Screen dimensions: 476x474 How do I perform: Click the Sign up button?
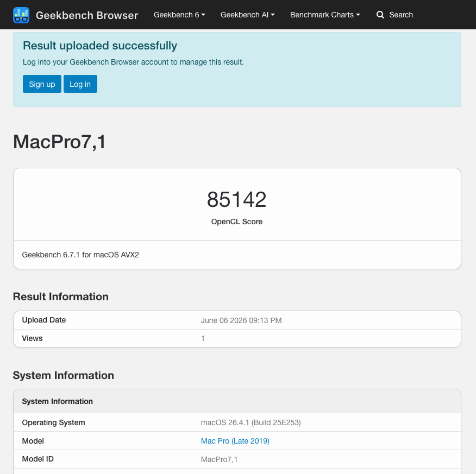click(x=42, y=84)
